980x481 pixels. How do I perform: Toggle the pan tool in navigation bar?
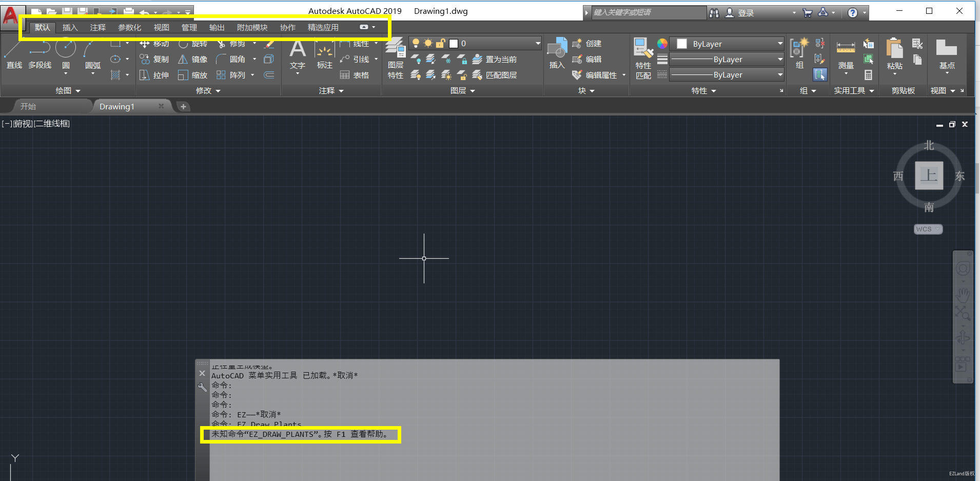click(x=963, y=295)
